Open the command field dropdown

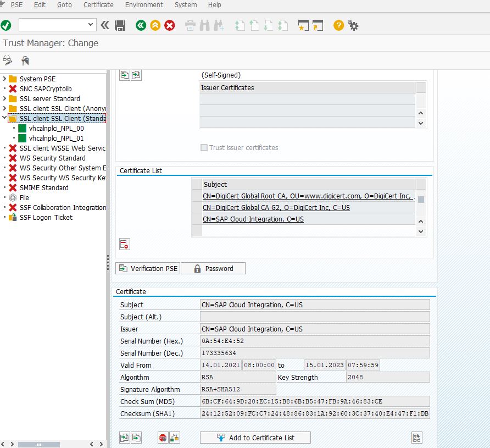90,25
